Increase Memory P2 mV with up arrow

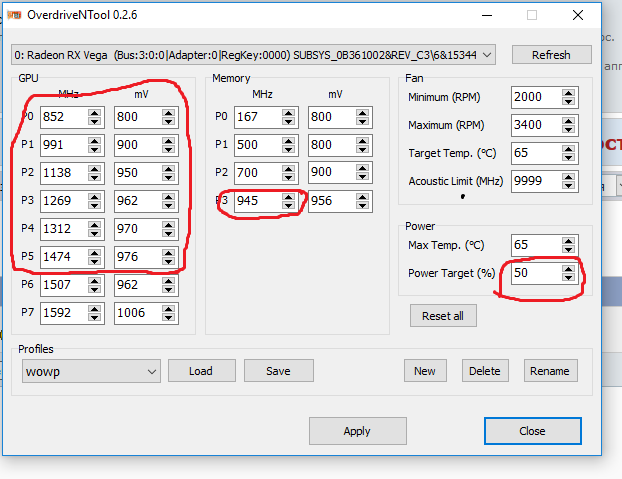pyautogui.click(x=363, y=169)
